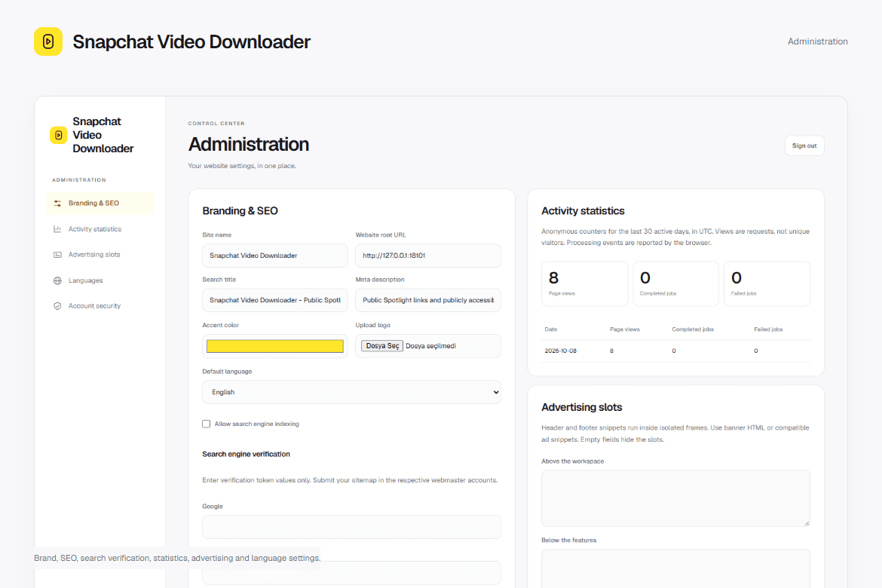Click the Snapchat Video Downloader header title
The width and height of the screenshot is (882, 588).
[x=191, y=41]
